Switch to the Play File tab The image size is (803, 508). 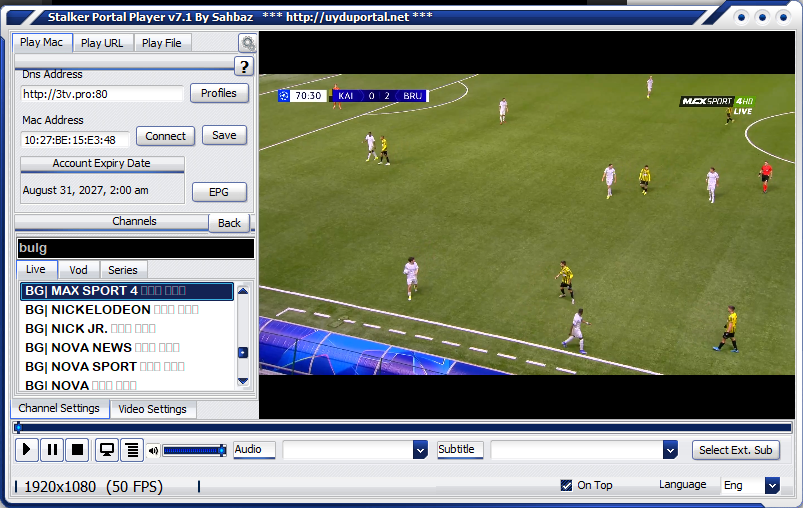(162, 43)
